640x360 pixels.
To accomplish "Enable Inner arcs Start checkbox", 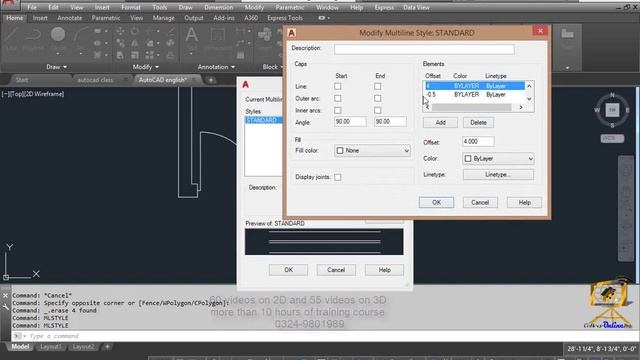I will pyautogui.click(x=338, y=110).
